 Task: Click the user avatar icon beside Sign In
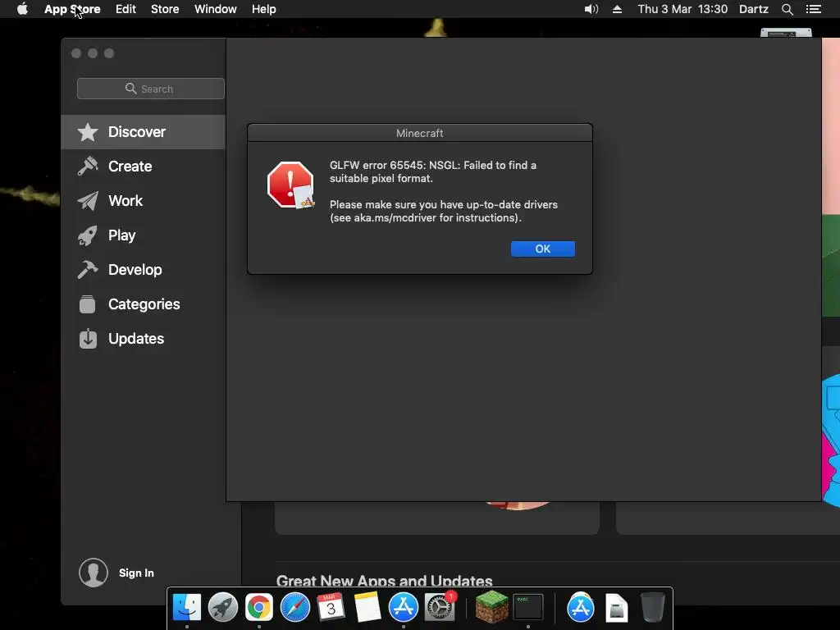[x=94, y=572]
